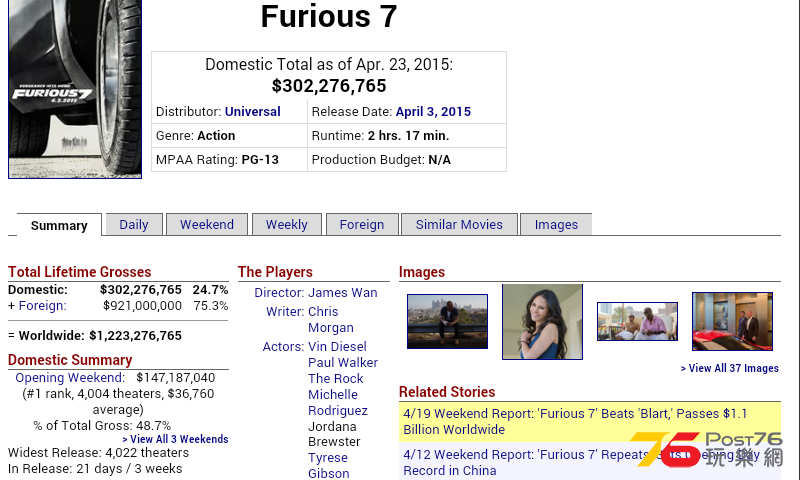Click the April 3, 2015 release date link
This screenshot has height=480, width=800.
[x=433, y=111]
